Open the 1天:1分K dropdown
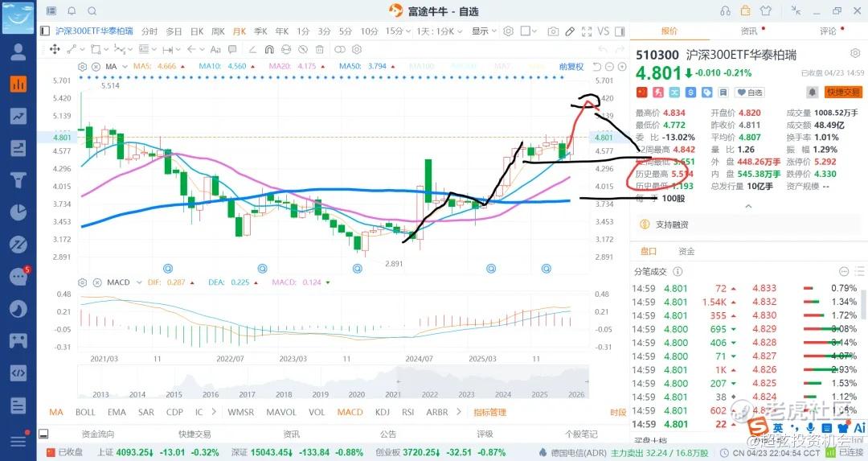 tap(440, 31)
